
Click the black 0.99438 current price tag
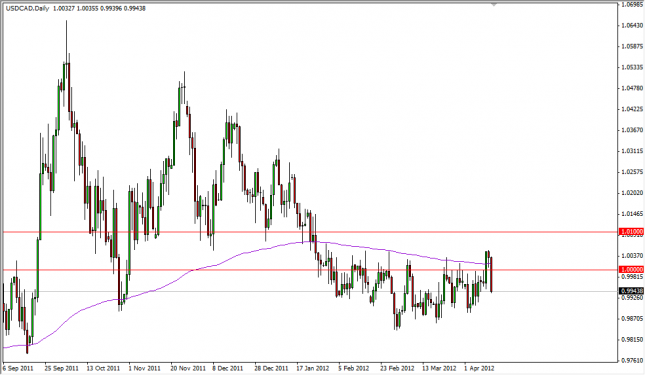pyautogui.click(x=631, y=291)
